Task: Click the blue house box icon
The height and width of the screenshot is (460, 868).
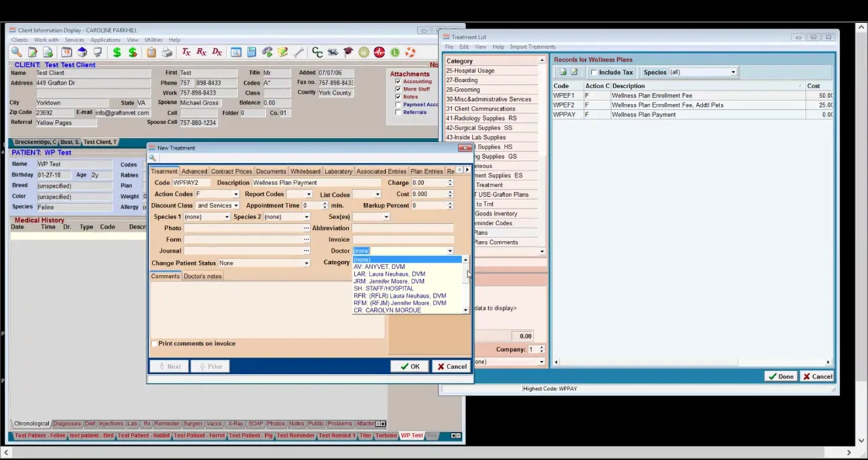Action: click(82, 52)
